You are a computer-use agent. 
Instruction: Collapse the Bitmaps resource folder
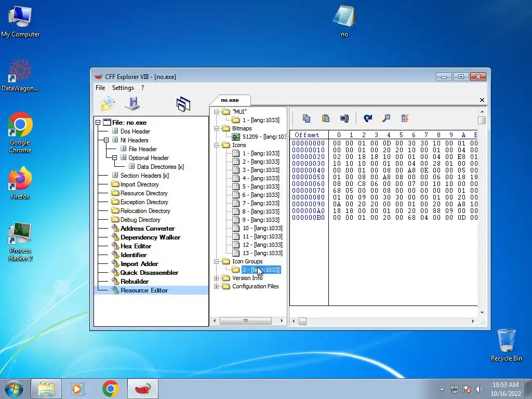(x=216, y=128)
